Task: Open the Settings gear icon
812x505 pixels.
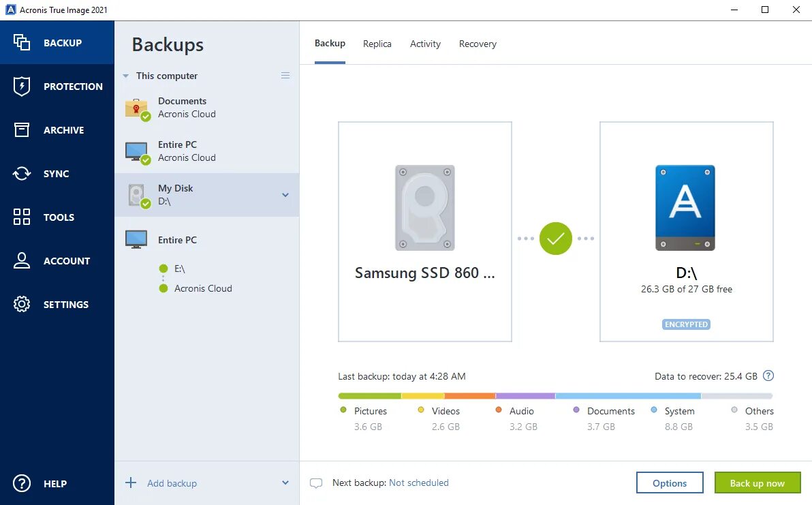Action: pos(22,305)
